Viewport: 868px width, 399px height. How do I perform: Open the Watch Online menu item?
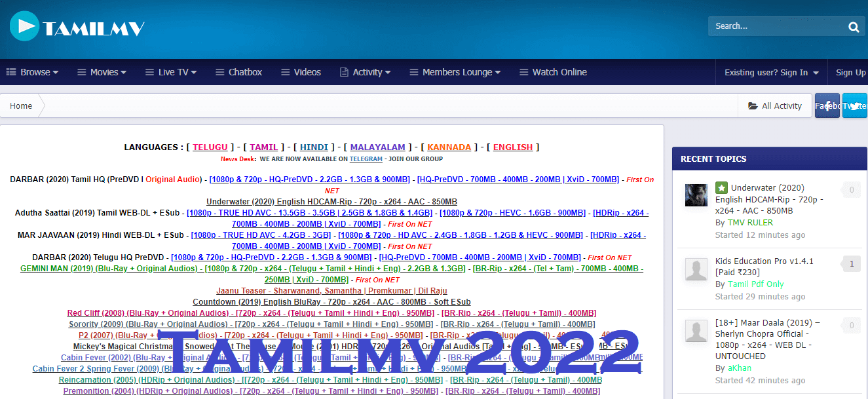coord(554,72)
